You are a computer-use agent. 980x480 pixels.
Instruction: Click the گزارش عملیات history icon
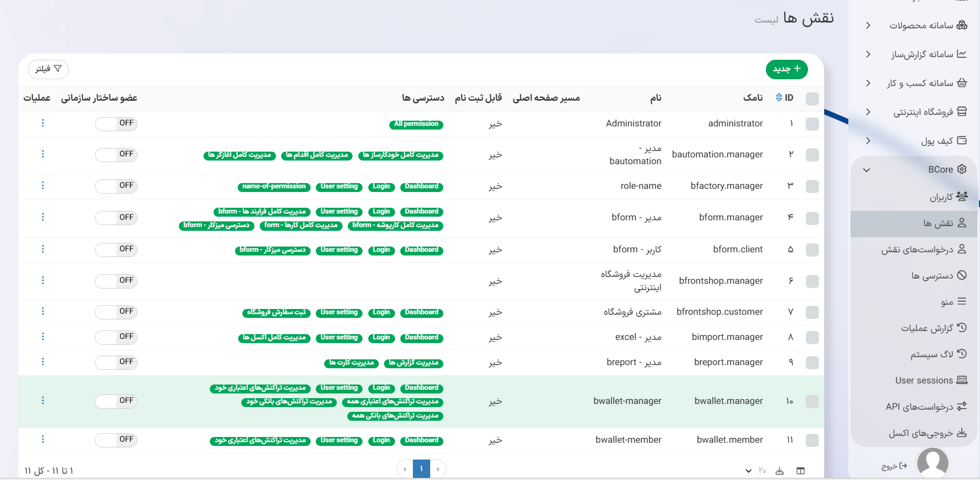pos(962,327)
